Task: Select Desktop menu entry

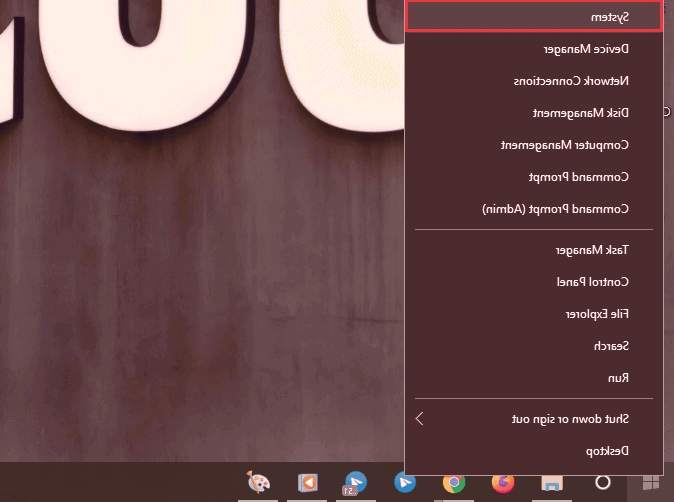Action: pos(534,451)
